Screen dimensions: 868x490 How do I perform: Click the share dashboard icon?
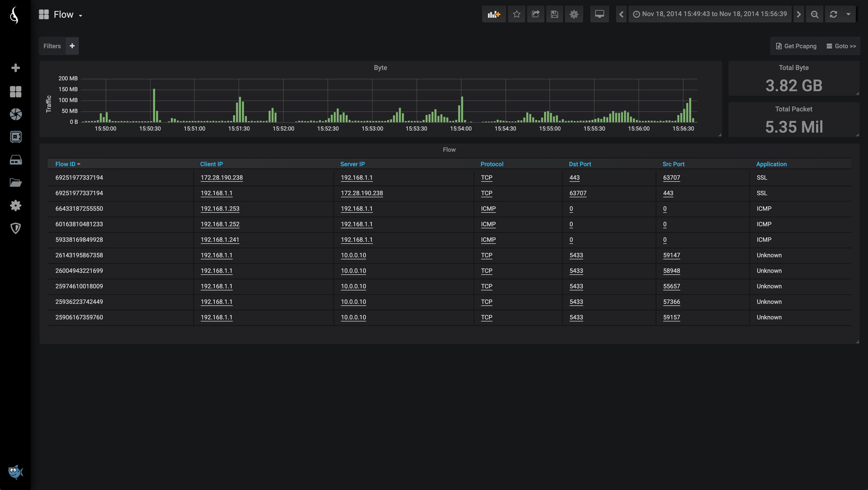click(536, 14)
